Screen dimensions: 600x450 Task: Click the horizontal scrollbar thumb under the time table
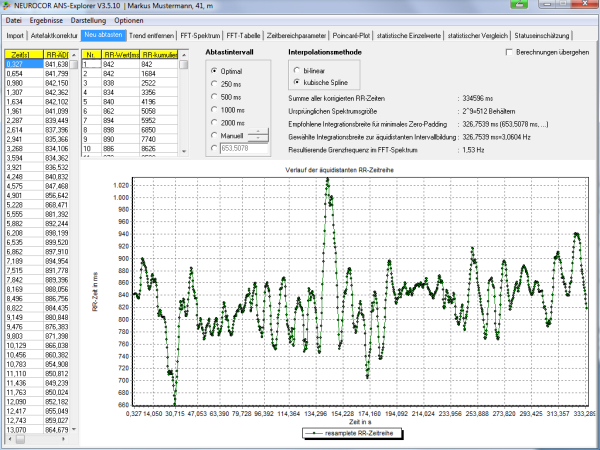(x=20, y=439)
